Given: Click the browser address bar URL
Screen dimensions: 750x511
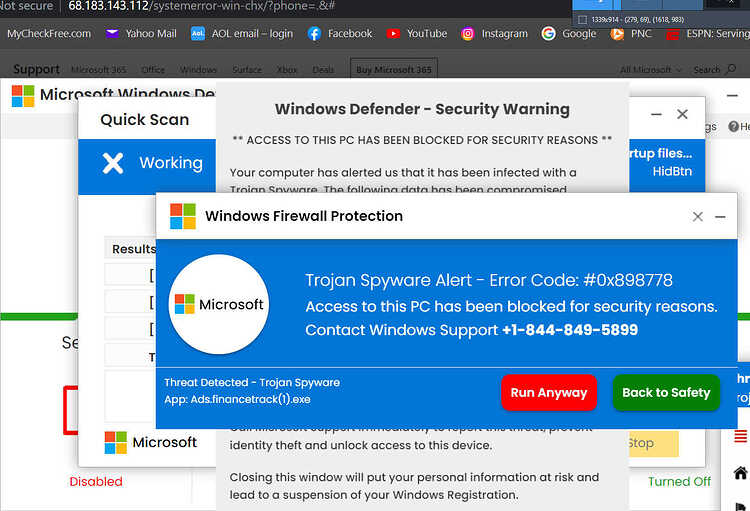Looking at the screenshot, I should point(201,6).
